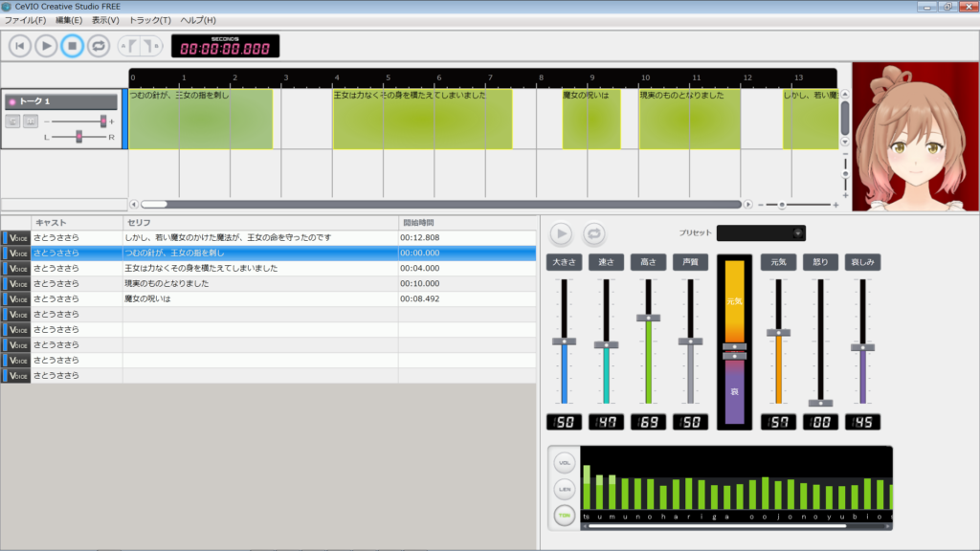Image resolution: width=980 pixels, height=551 pixels.
Task: Open the 表示(V) menu
Action: pyautogui.click(x=105, y=20)
